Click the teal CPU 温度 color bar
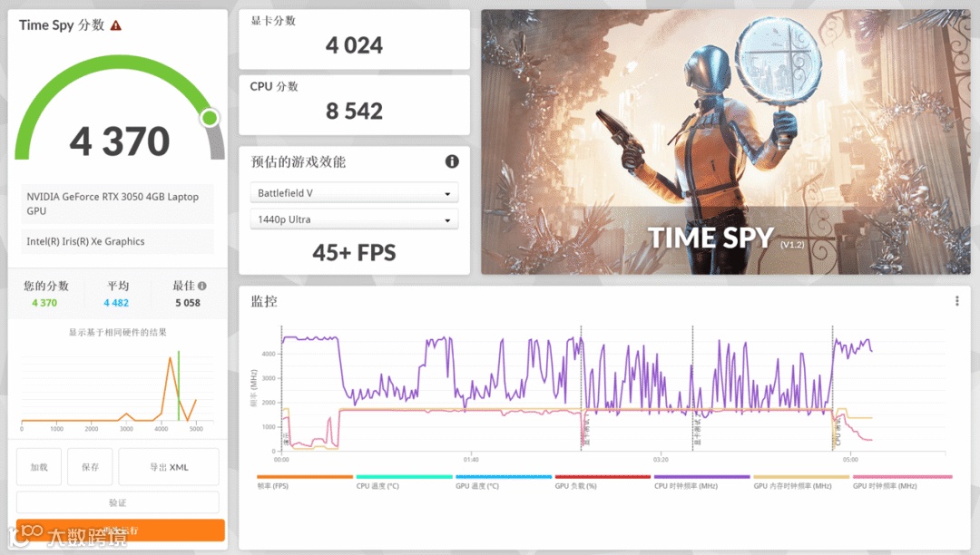This screenshot has height=555, width=980. coord(405,476)
